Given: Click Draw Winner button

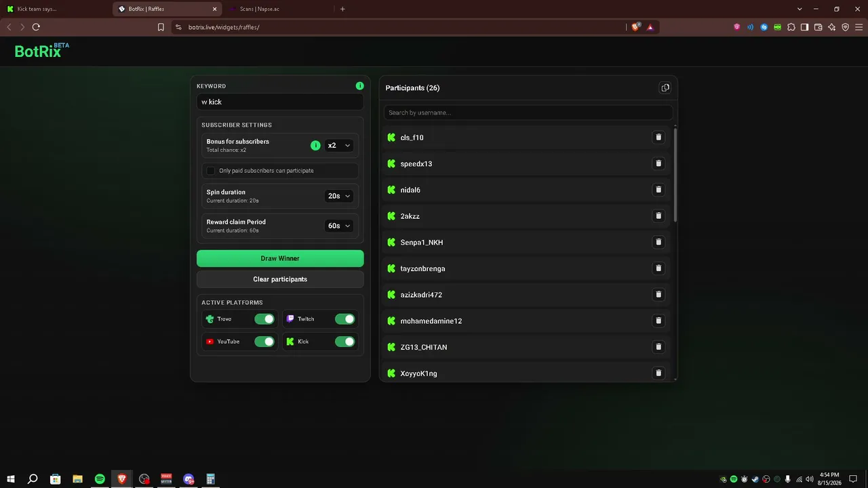Looking at the screenshot, I should point(280,258).
